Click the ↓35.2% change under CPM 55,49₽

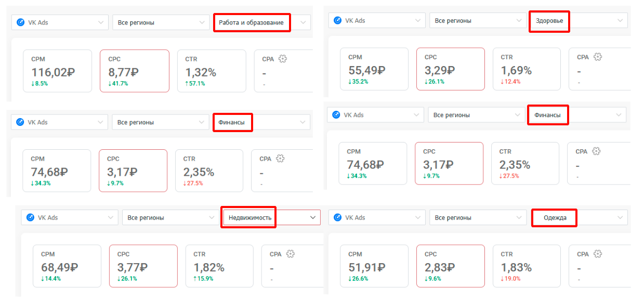358,81
